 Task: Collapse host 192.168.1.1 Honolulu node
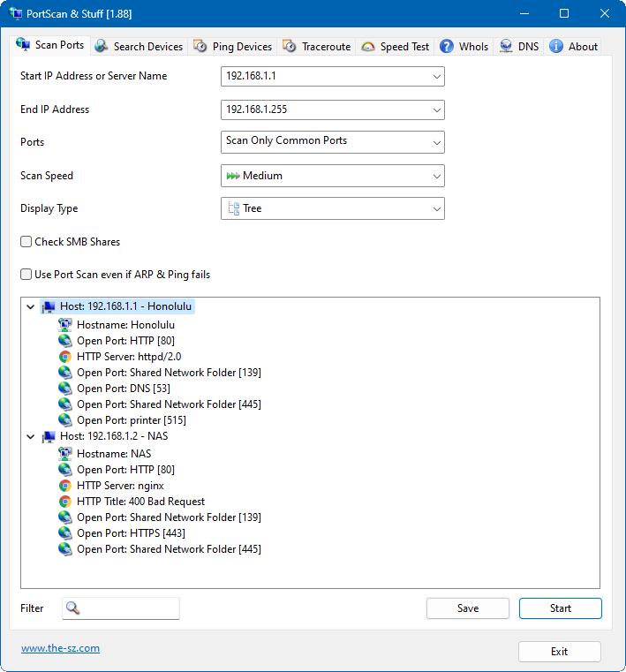(x=30, y=306)
